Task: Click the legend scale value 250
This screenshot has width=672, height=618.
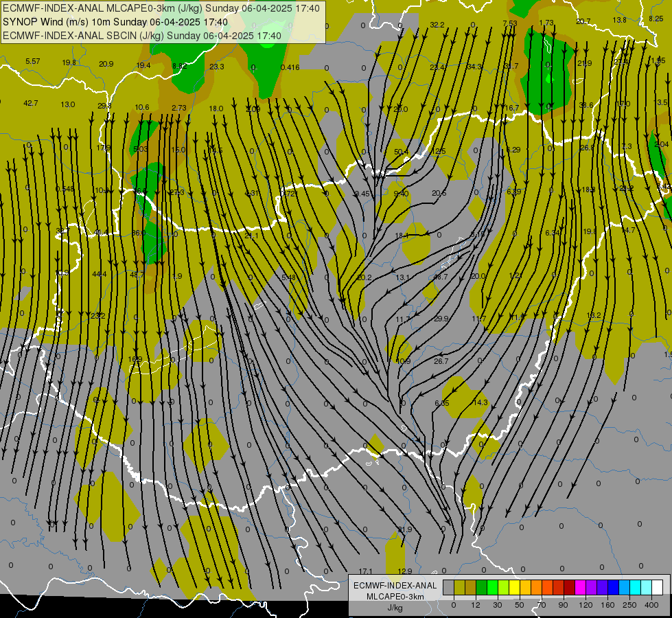Action: click(629, 605)
